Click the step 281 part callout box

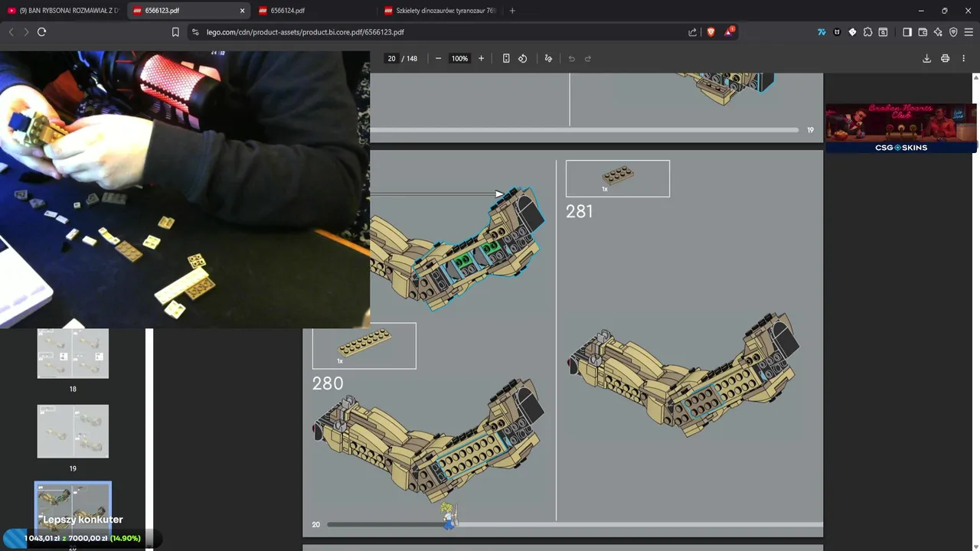tap(618, 178)
